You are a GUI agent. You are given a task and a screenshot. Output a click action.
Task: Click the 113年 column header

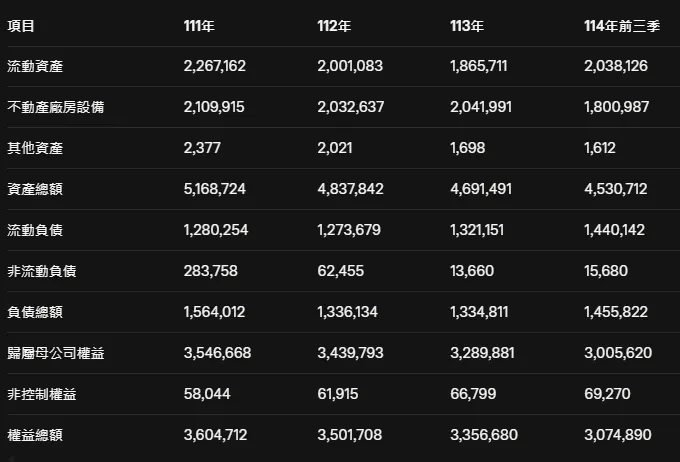tap(467, 26)
